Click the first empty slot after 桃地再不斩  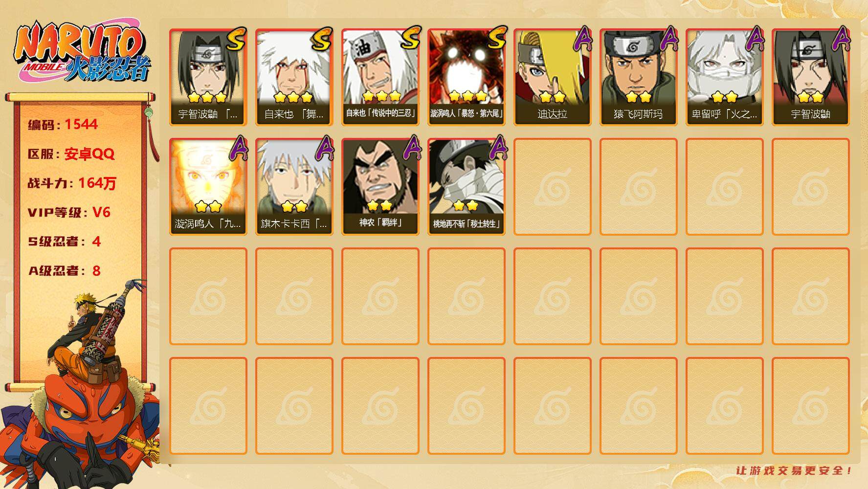tap(552, 187)
